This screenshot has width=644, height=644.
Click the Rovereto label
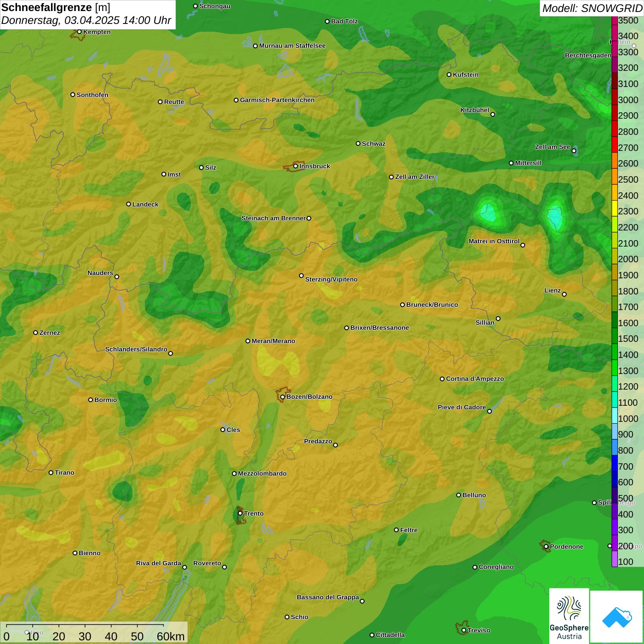207,563
